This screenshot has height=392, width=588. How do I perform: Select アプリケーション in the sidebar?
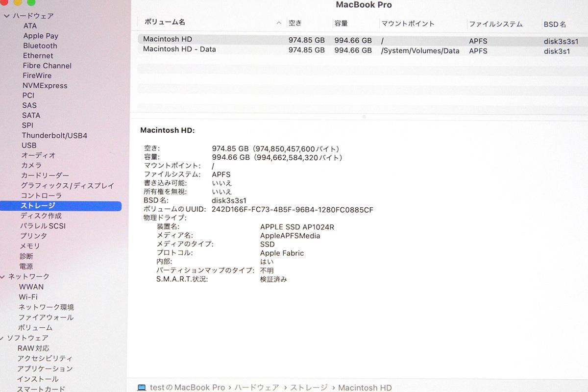tap(45, 369)
